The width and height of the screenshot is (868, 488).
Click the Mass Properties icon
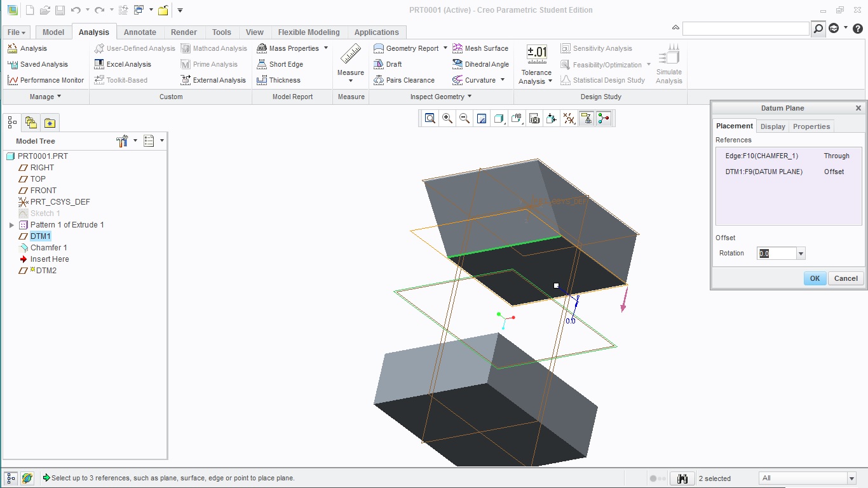pyautogui.click(x=262, y=48)
